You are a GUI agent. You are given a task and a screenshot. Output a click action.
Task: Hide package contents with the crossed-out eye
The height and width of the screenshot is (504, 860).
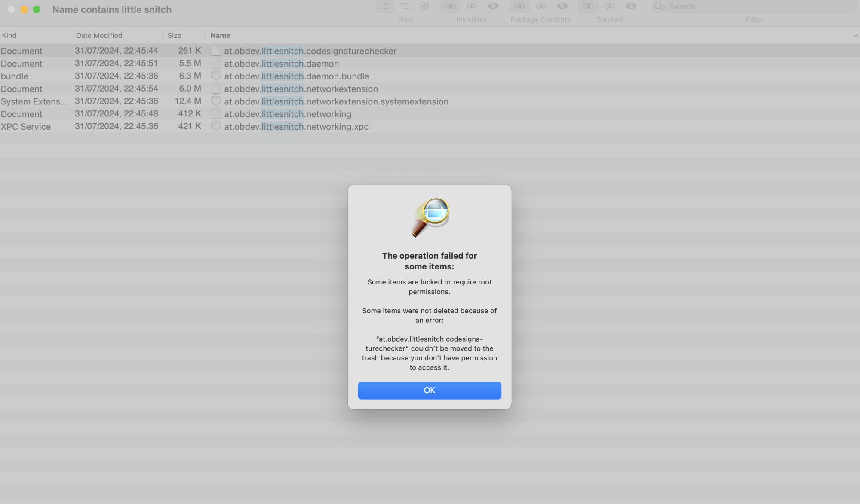pos(541,6)
